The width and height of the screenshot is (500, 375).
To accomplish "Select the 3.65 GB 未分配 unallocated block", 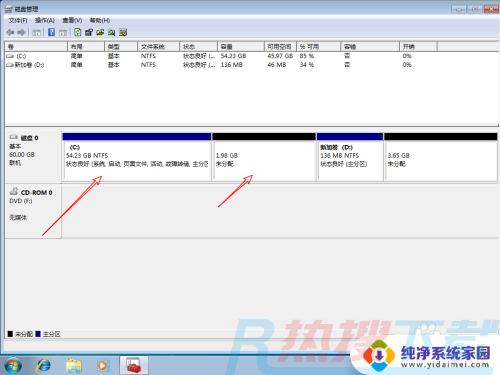I will [x=441, y=157].
